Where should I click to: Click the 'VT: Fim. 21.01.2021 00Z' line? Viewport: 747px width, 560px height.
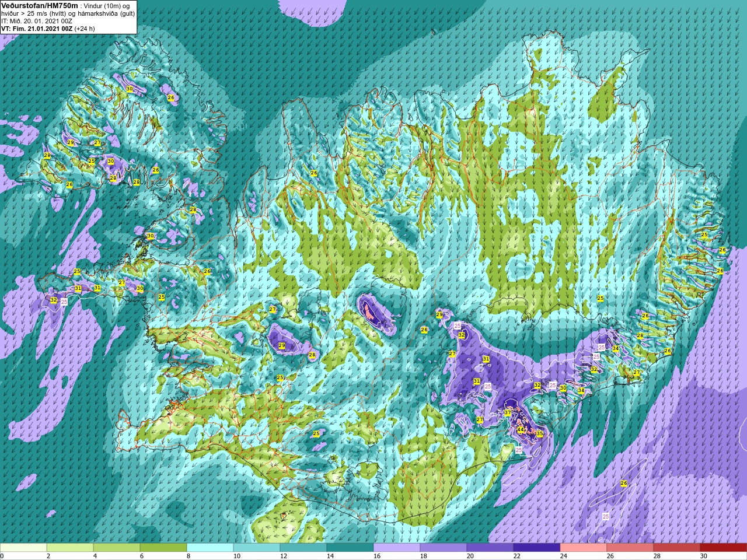pos(37,29)
